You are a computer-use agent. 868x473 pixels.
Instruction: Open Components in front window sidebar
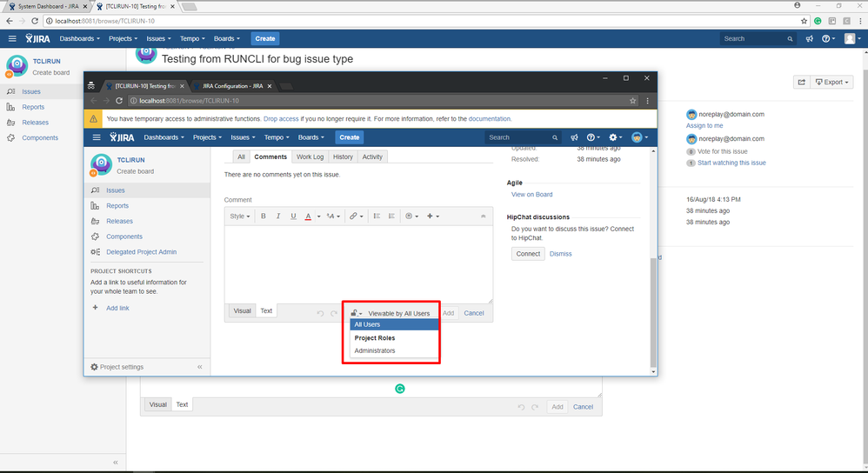[124, 236]
